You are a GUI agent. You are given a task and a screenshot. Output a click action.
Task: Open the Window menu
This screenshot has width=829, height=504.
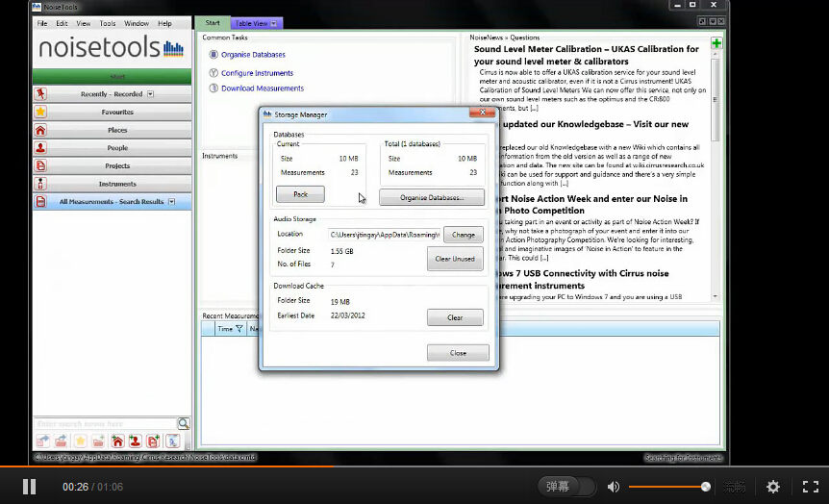137,23
